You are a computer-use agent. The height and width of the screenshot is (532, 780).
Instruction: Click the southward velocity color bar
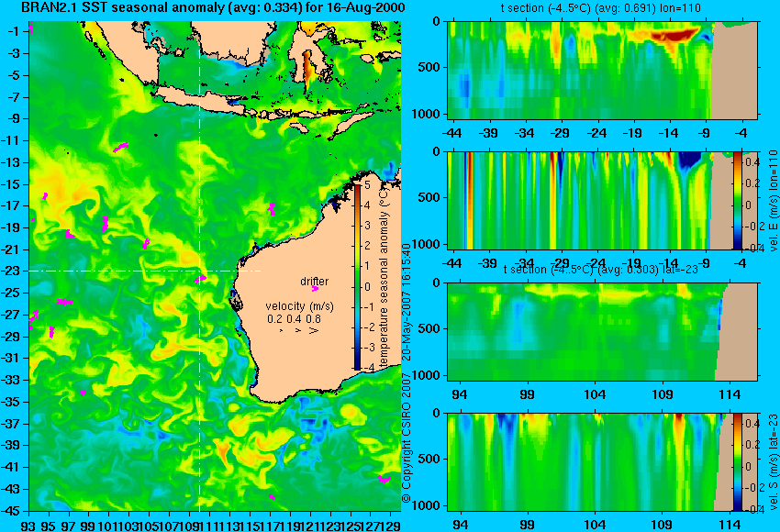pyautogui.click(x=737, y=462)
